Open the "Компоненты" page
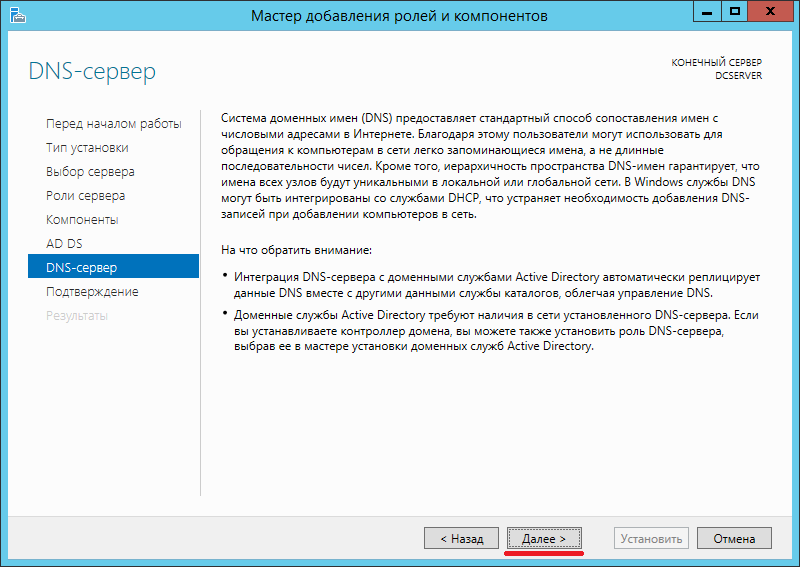Viewport: 800px width, 567px height. point(82,219)
